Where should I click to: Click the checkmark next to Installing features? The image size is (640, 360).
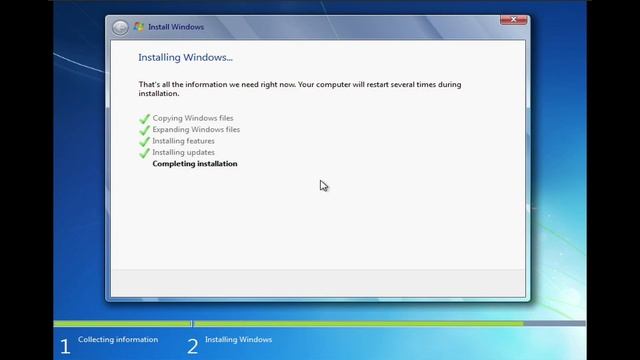pos(144,141)
